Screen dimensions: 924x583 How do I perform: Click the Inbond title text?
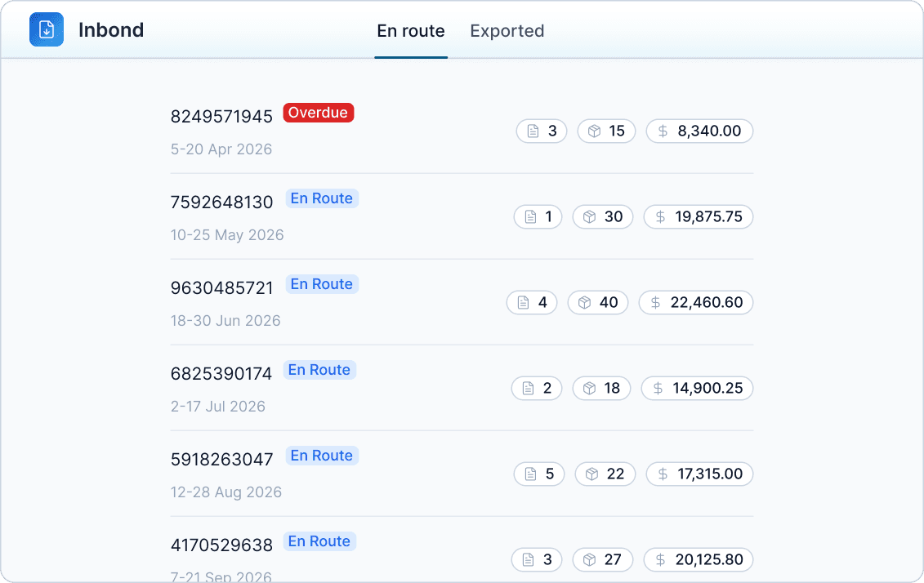pos(111,30)
